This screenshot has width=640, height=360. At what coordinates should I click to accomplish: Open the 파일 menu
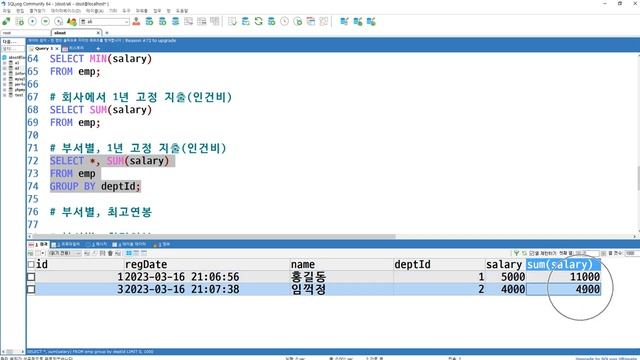pos(7,11)
